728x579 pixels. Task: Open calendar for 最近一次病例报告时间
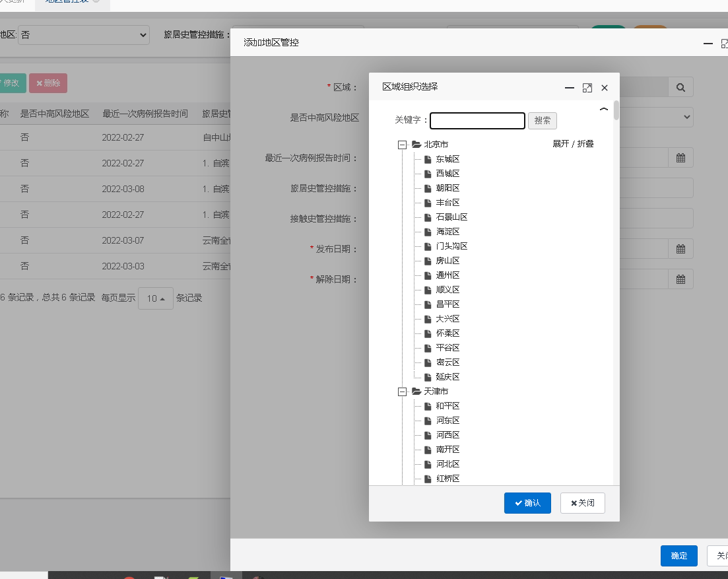pyautogui.click(x=680, y=158)
